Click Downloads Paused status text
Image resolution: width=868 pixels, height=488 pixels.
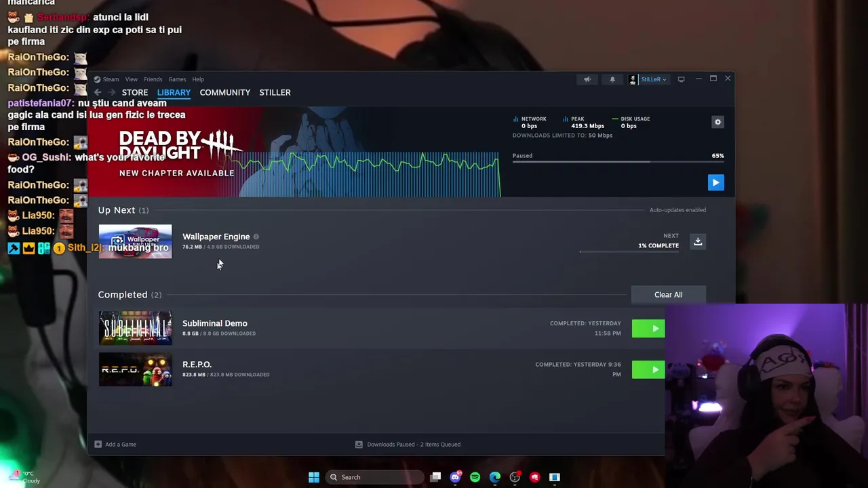[414, 445]
